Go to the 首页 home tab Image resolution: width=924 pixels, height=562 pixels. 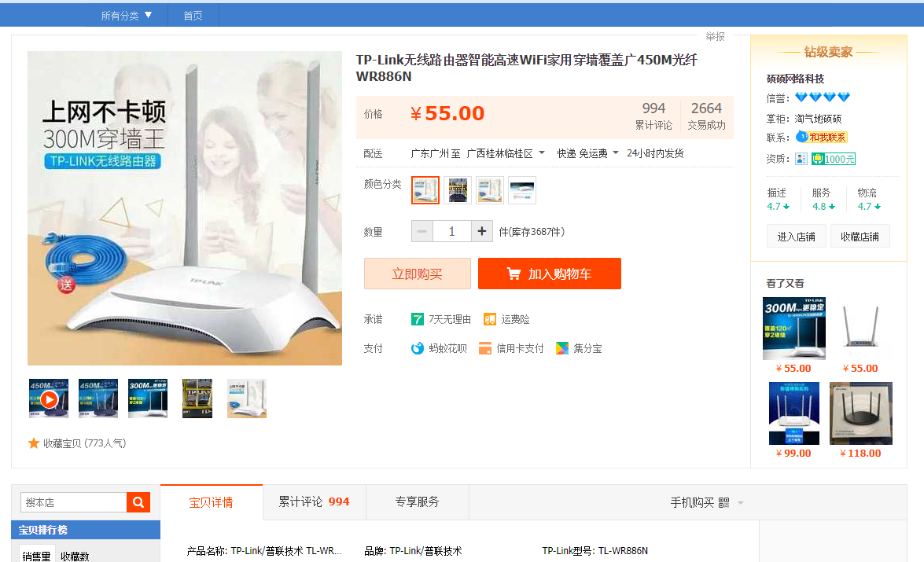click(x=193, y=16)
